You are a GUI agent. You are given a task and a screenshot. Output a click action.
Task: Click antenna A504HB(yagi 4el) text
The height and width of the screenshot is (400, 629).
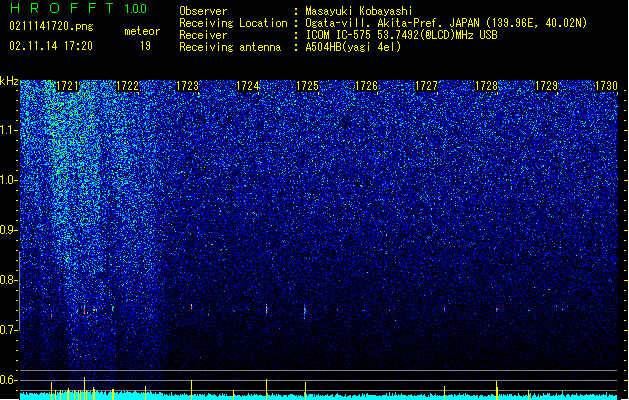[353, 47]
